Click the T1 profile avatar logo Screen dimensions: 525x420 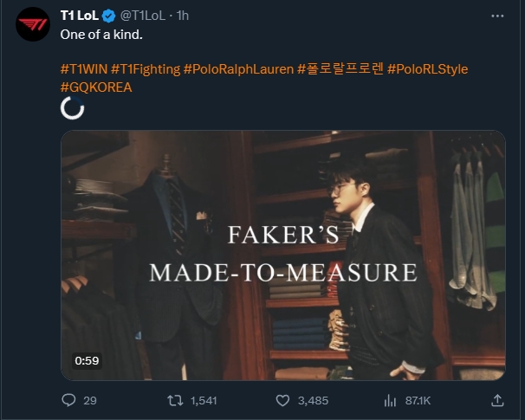32,27
